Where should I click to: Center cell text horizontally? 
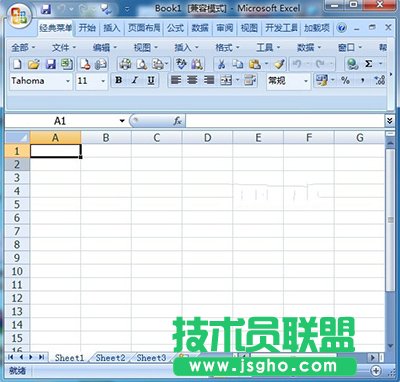click(x=192, y=80)
